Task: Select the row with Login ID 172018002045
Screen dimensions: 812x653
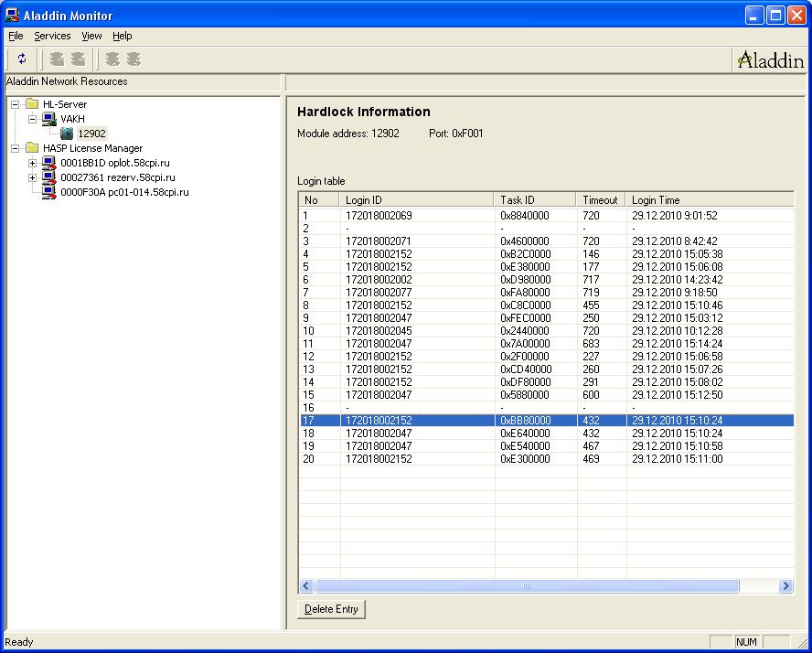Action: click(x=547, y=331)
